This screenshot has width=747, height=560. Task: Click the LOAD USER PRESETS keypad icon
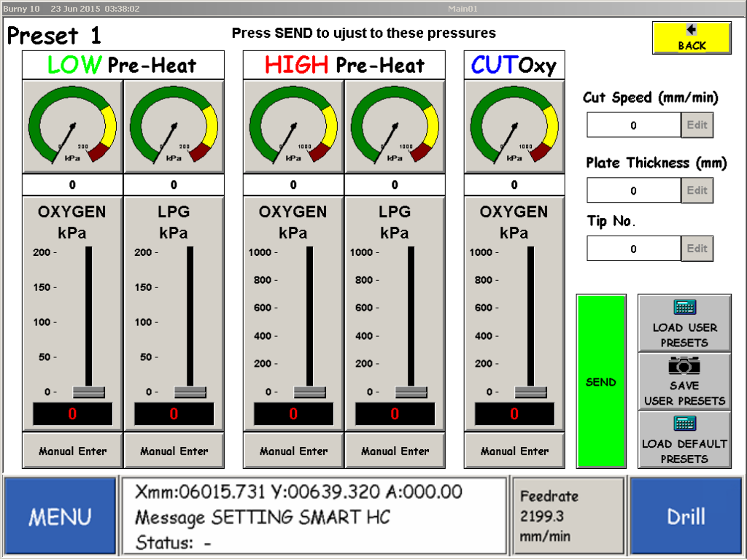point(684,308)
